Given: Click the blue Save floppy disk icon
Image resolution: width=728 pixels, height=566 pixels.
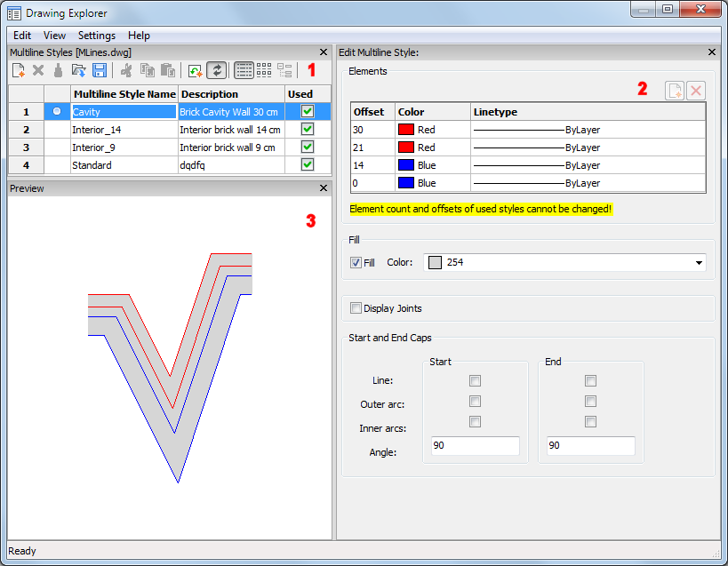Looking at the screenshot, I should [100, 70].
